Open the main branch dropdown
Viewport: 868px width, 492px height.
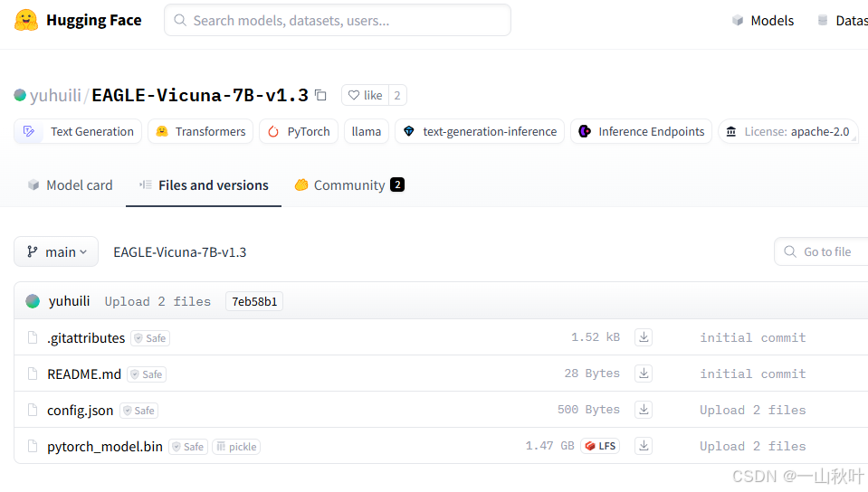click(x=56, y=251)
